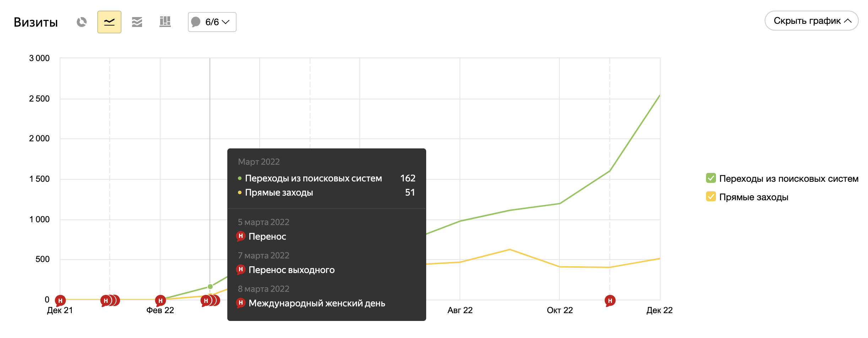The height and width of the screenshot is (338, 868).
Task: Click the 5 марта 2022 date in tooltip
Action: 264,222
